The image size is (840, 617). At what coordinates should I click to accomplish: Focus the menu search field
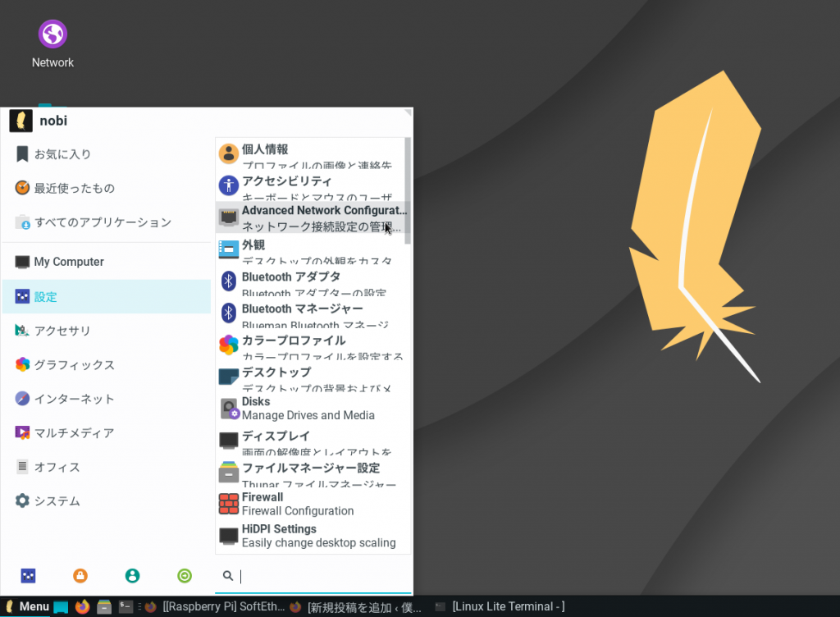point(313,576)
